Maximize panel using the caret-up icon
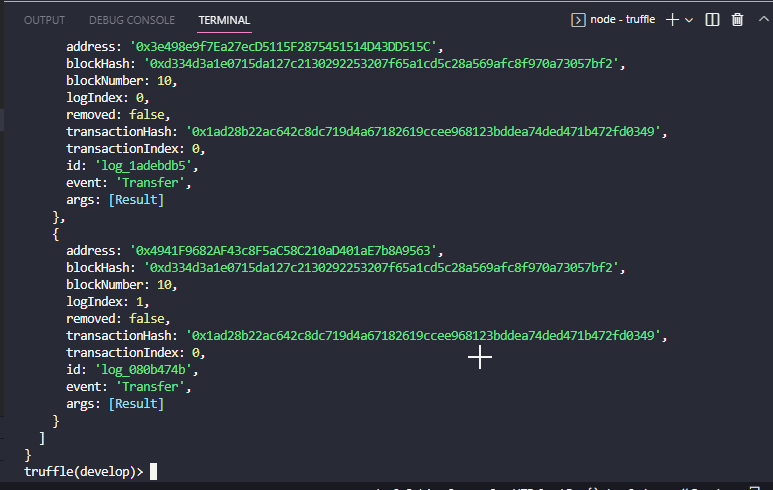Image resolution: width=773 pixels, height=490 pixels. coord(764,19)
